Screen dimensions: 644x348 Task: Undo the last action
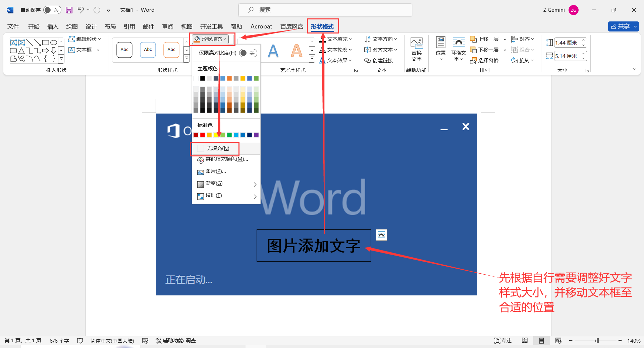click(x=80, y=10)
